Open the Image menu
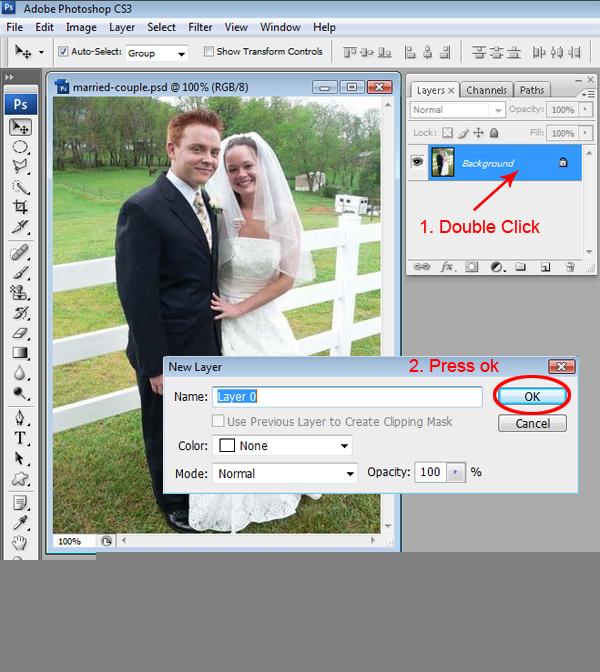 click(x=81, y=27)
